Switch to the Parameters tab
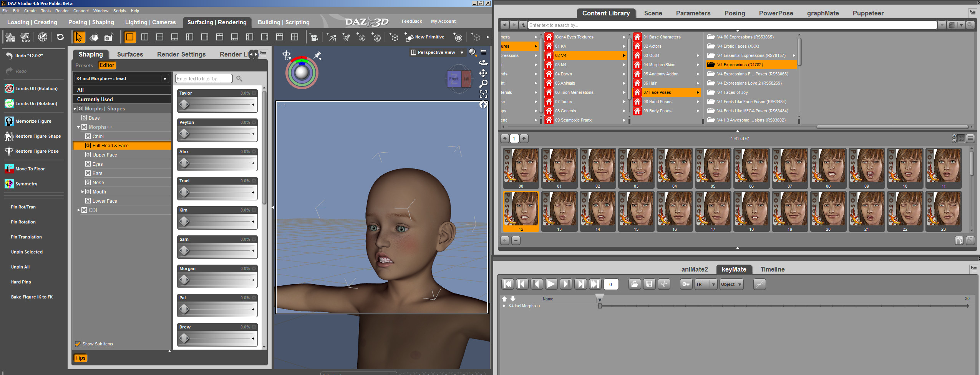The image size is (980, 375). pyautogui.click(x=693, y=13)
